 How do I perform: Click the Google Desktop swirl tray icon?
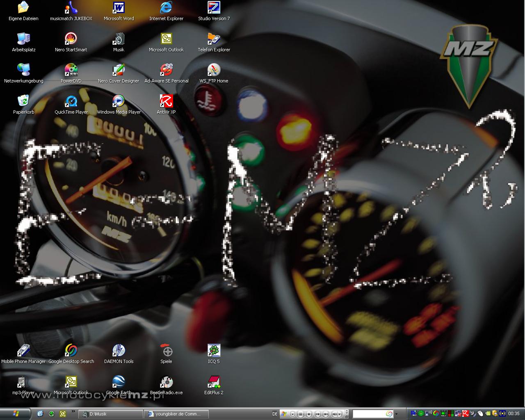point(436,413)
